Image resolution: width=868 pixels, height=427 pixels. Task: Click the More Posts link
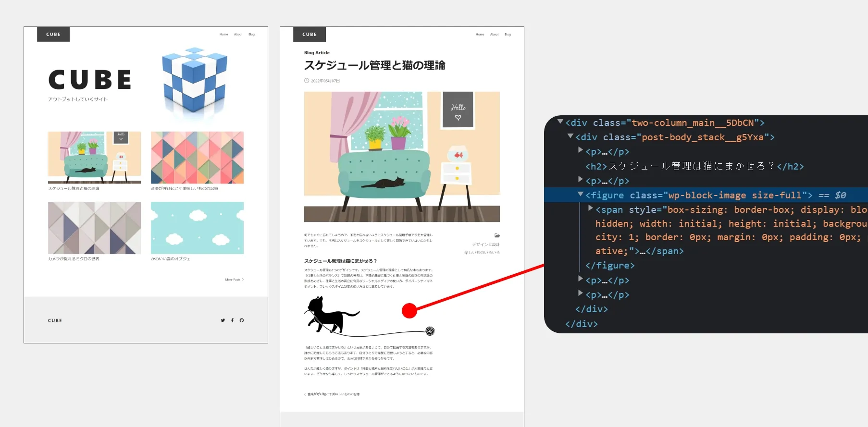click(x=234, y=280)
